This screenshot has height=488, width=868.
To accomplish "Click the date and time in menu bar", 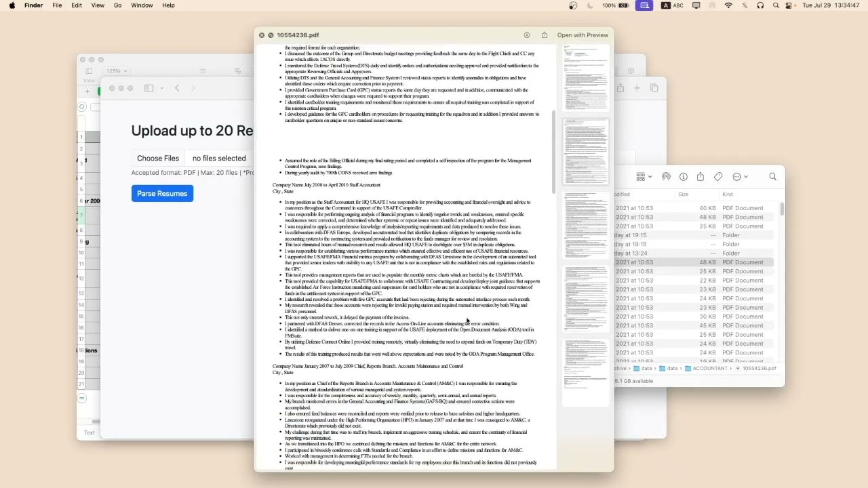I will point(831,5).
